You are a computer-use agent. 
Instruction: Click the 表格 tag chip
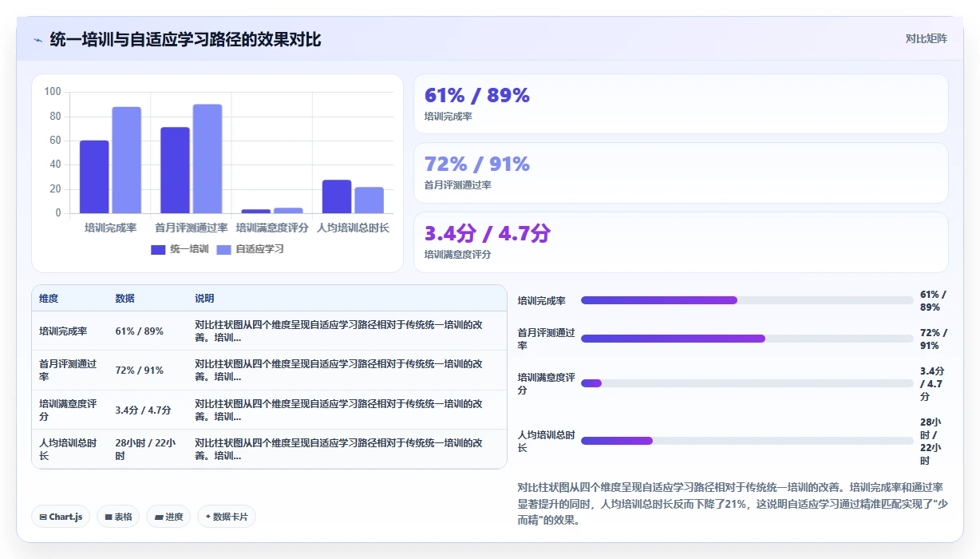coord(118,517)
